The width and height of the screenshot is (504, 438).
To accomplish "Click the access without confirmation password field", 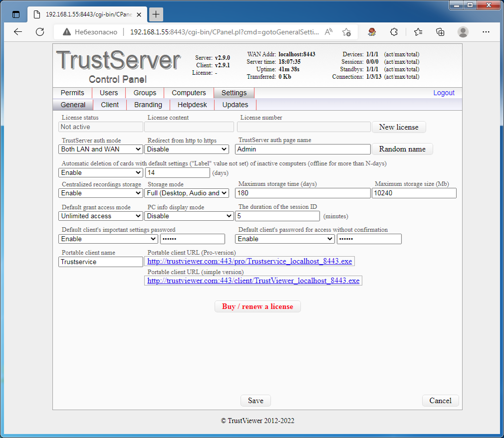I will click(x=369, y=239).
